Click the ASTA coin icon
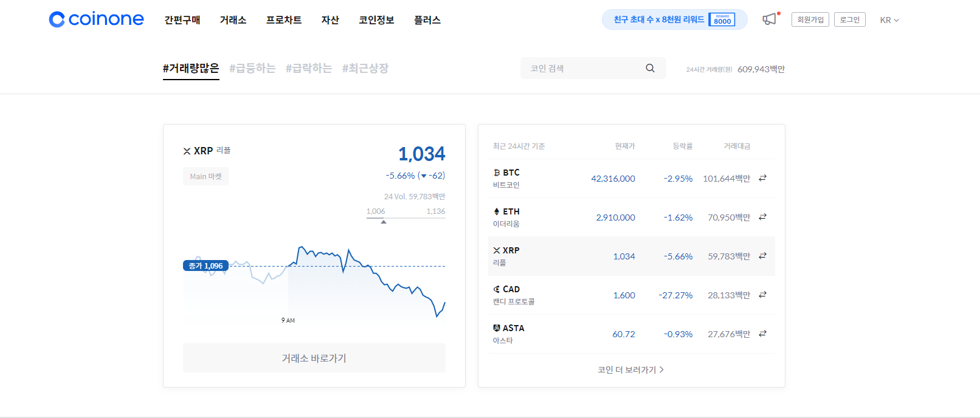This screenshot has height=418, width=980. [497, 327]
